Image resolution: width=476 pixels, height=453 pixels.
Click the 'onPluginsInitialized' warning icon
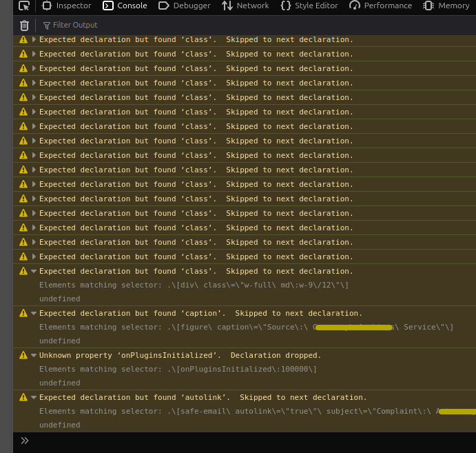pyautogui.click(x=23, y=355)
